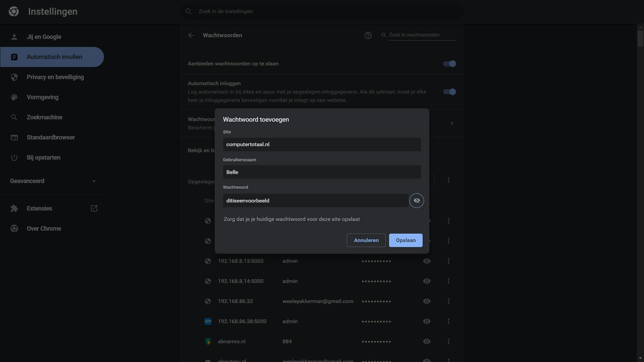
Task: Click the back arrow next to Wachtwoorden
Action: click(191, 35)
